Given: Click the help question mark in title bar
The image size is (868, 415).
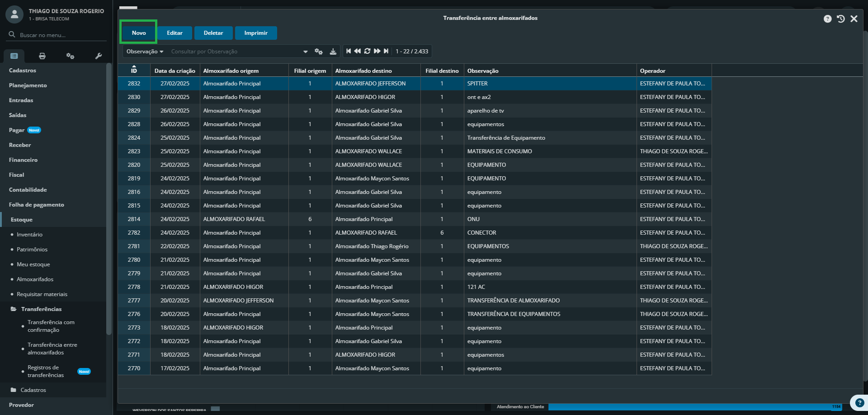Looking at the screenshot, I should [x=827, y=19].
